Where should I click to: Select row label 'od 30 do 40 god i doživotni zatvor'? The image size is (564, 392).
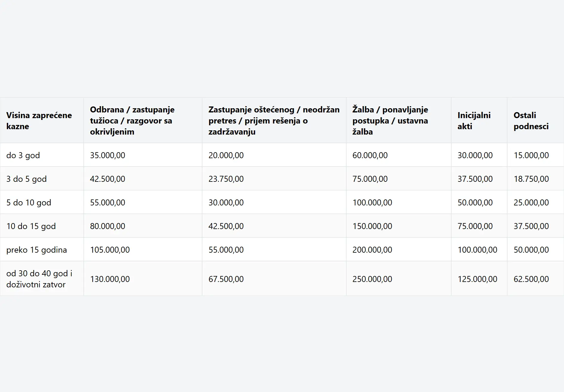(39, 279)
